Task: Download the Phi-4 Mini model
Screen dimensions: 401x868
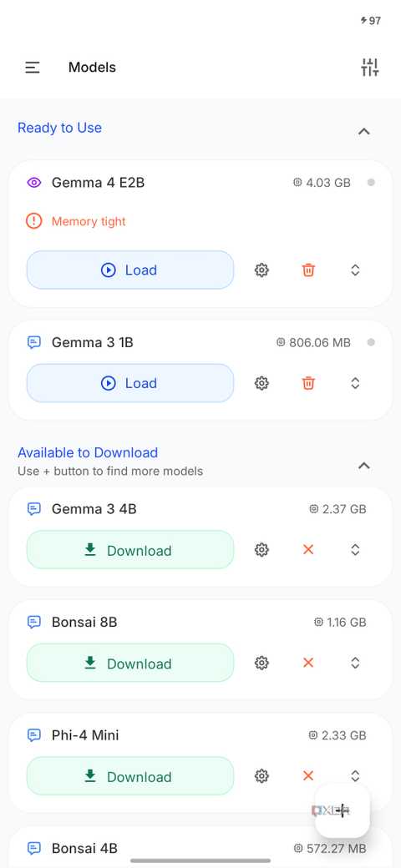Action: [130, 776]
